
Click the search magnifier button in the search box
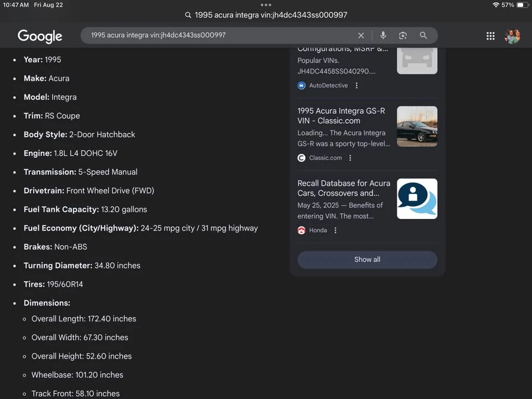[423, 35]
